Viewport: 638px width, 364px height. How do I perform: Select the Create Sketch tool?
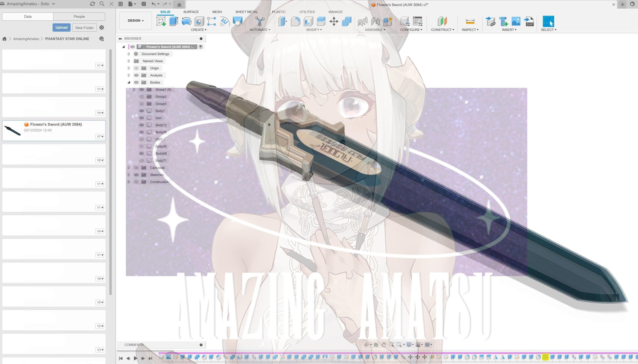(x=161, y=21)
